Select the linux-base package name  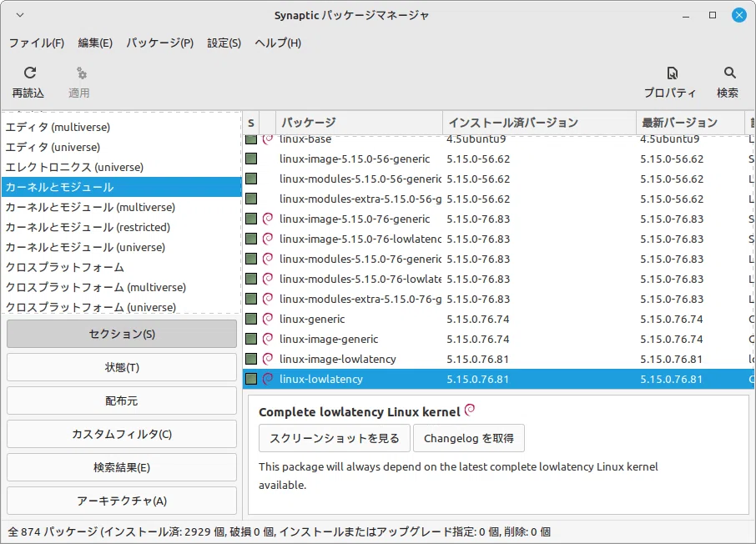(x=305, y=139)
